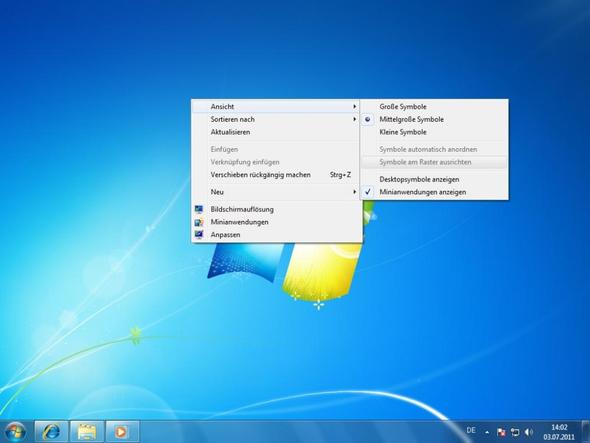The image size is (590, 443).
Task: Choose Verschieben rückgängig machen
Action: [276, 175]
